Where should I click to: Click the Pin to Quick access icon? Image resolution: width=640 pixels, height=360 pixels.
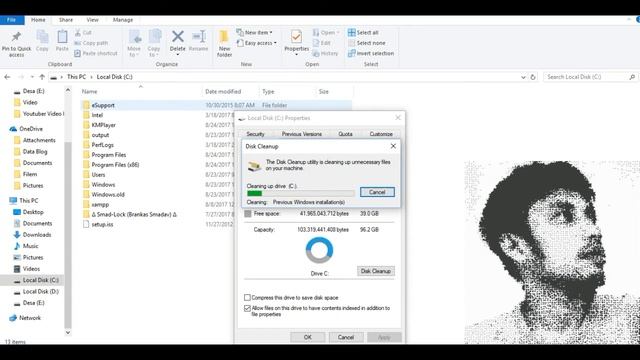16,37
